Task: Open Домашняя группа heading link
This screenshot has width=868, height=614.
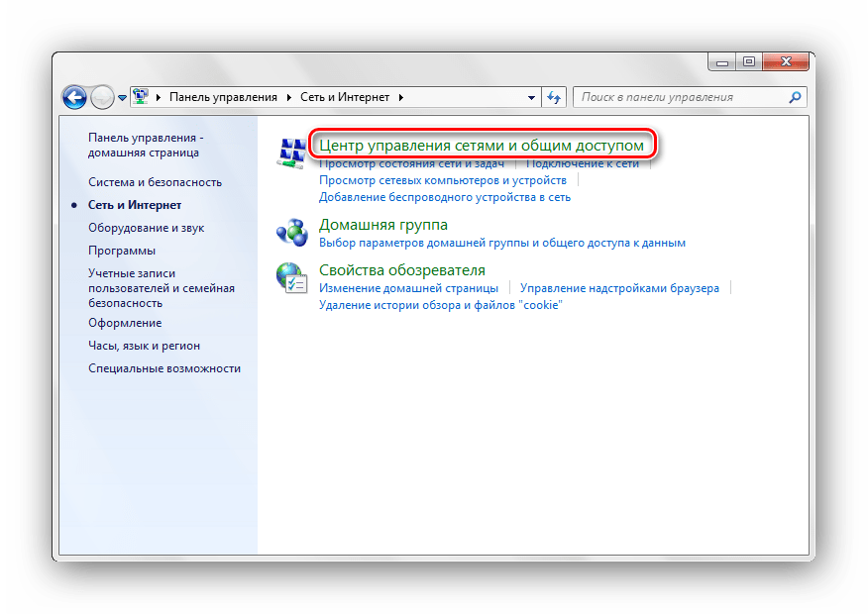Action: tap(382, 225)
